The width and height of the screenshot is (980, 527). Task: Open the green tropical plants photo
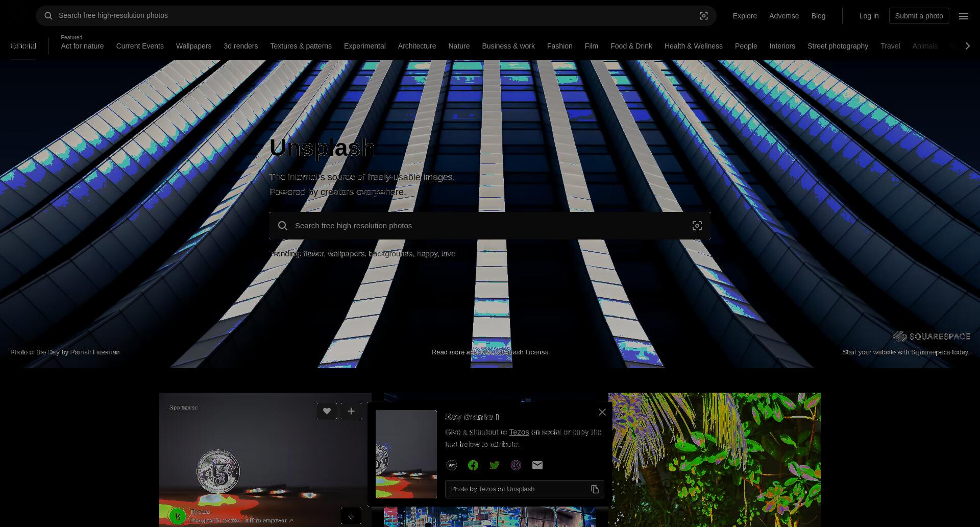pos(715,460)
